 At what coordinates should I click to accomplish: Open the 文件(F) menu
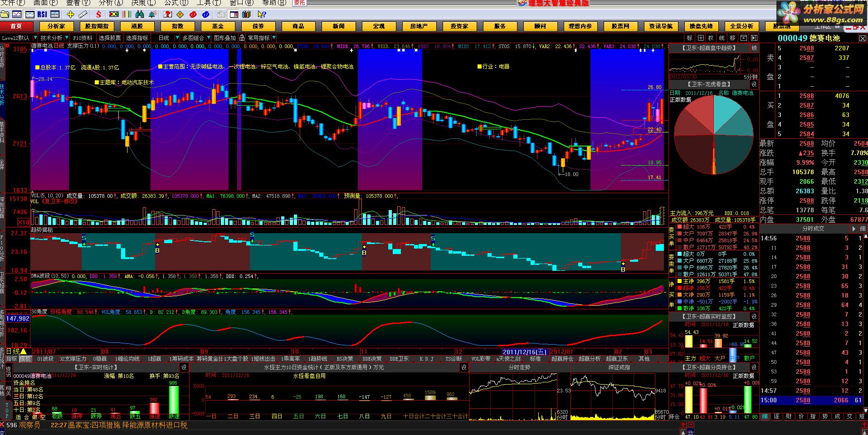pos(13,3)
